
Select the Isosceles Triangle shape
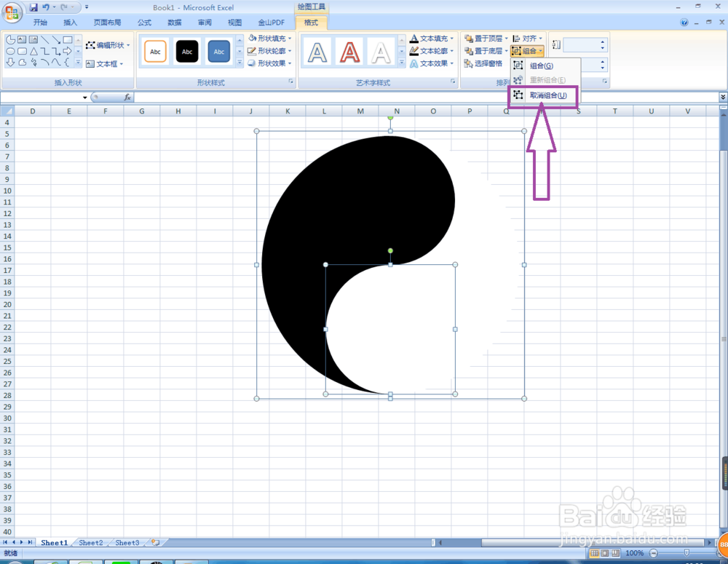[x=33, y=51]
